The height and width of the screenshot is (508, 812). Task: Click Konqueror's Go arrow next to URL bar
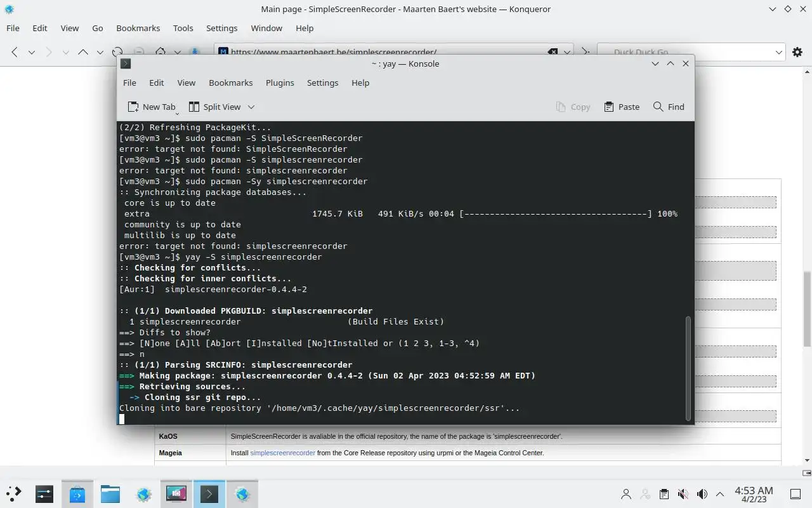coord(586,52)
